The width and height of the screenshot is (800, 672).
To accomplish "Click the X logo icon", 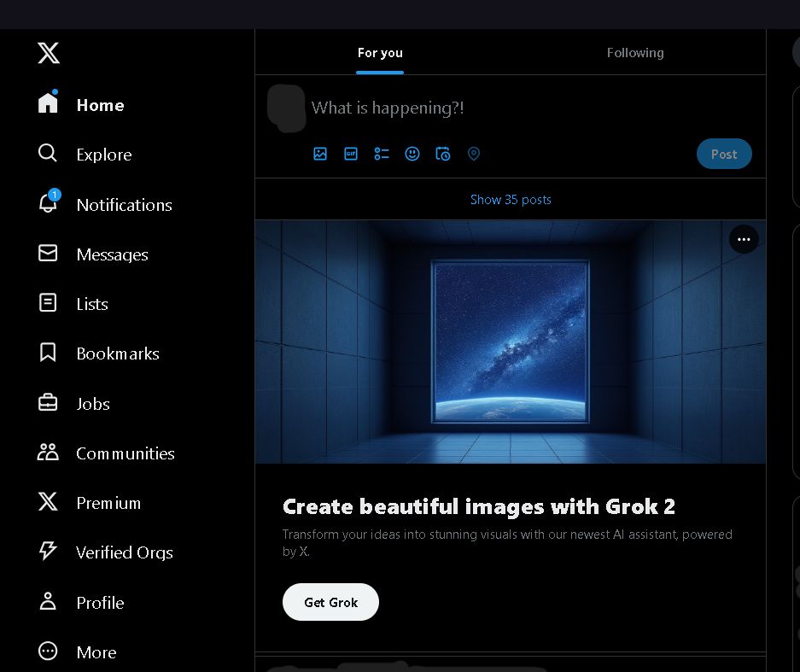I will pyautogui.click(x=49, y=52).
